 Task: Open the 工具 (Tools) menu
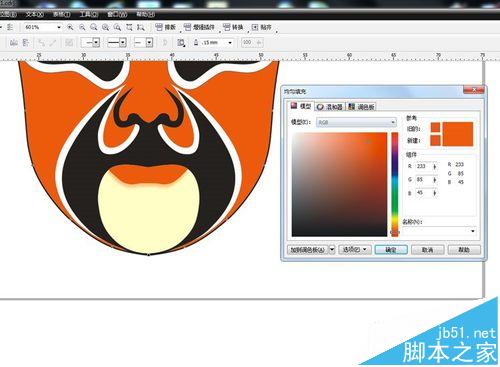click(89, 14)
